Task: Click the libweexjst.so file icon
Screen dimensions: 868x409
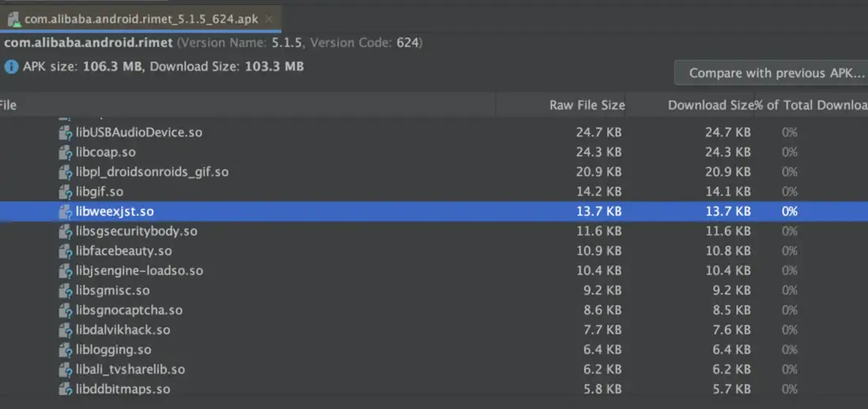Action: (x=66, y=212)
